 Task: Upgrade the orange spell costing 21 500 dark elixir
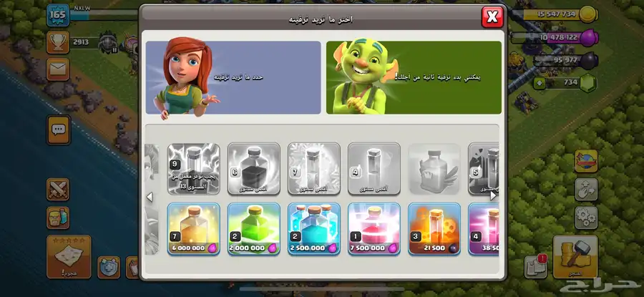point(434,229)
